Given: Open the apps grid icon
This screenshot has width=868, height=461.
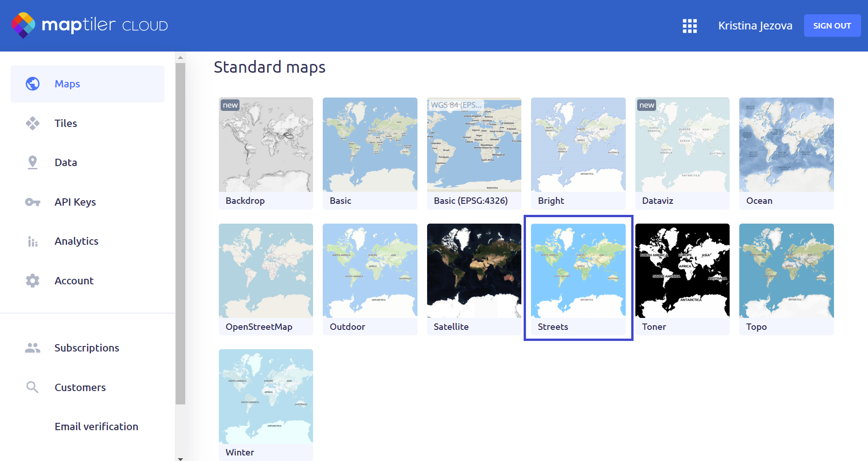Looking at the screenshot, I should pyautogui.click(x=690, y=26).
